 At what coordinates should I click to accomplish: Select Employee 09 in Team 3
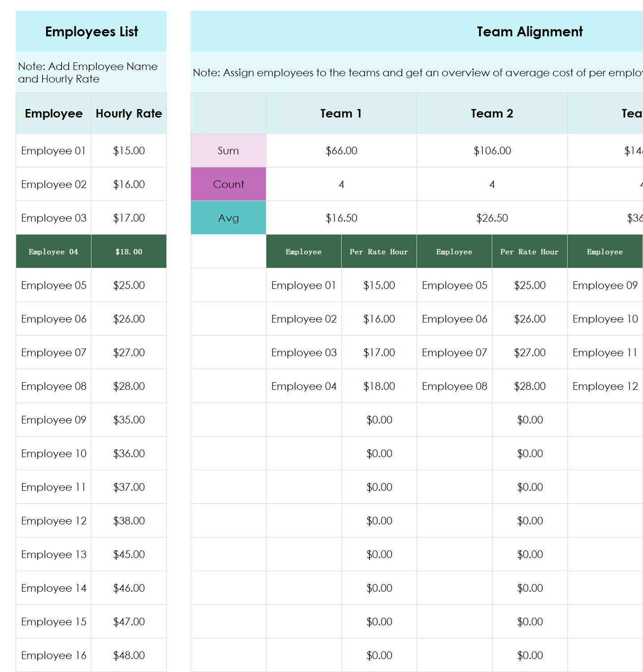(x=605, y=285)
